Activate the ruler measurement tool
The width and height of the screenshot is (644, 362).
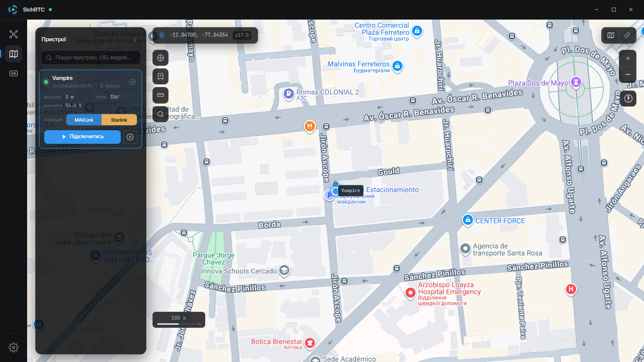click(160, 95)
